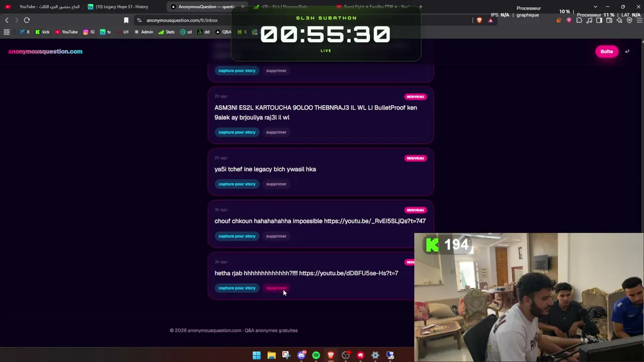Open the Brave VPN shield icon

click(x=629, y=20)
